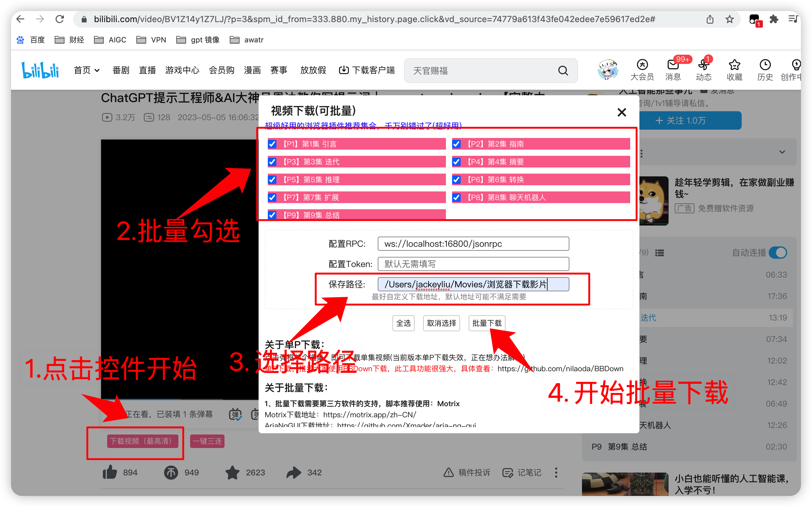812x507 pixels.
Task: Click the search magnifier icon
Action: tap(563, 71)
